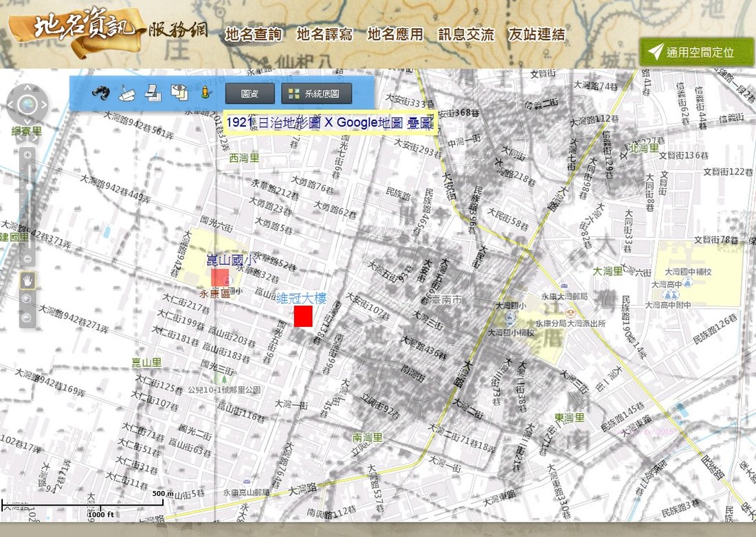Pan map right with compass arrow

44,105
